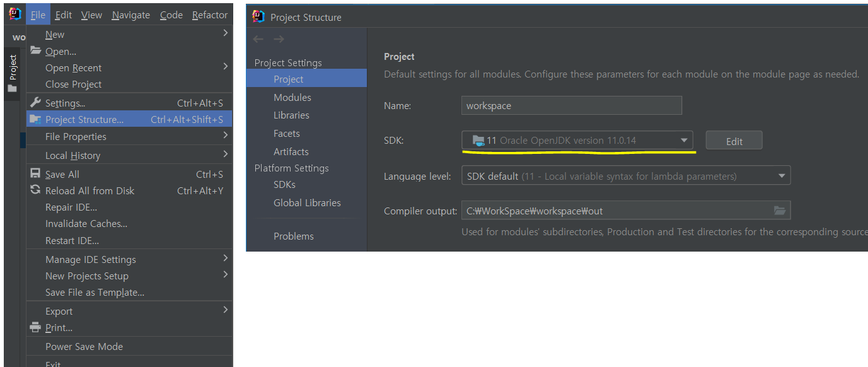
Task: Expand the Manage IDE Settings submenu
Action: tap(129, 259)
